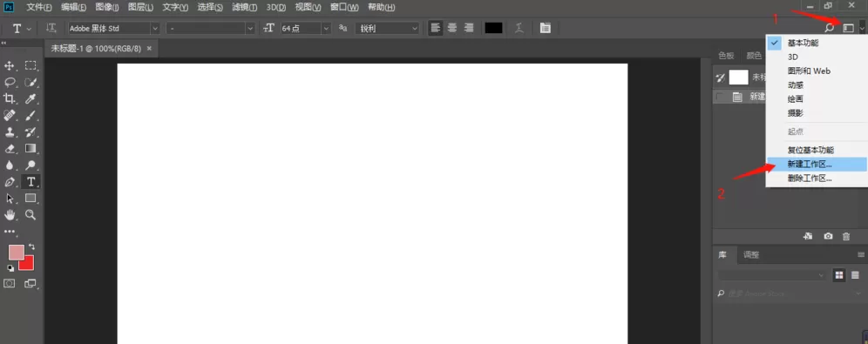Switch library to list view
868x344 pixels.
[x=855, y=275]
